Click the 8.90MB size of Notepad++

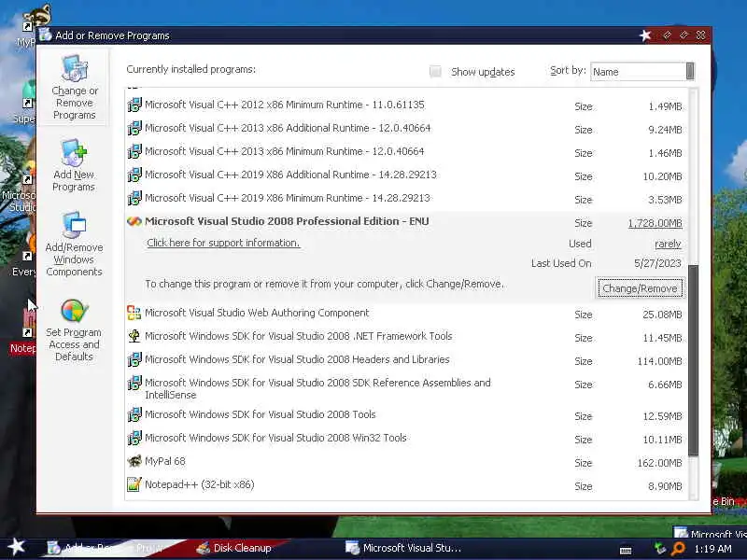[665, 486]
